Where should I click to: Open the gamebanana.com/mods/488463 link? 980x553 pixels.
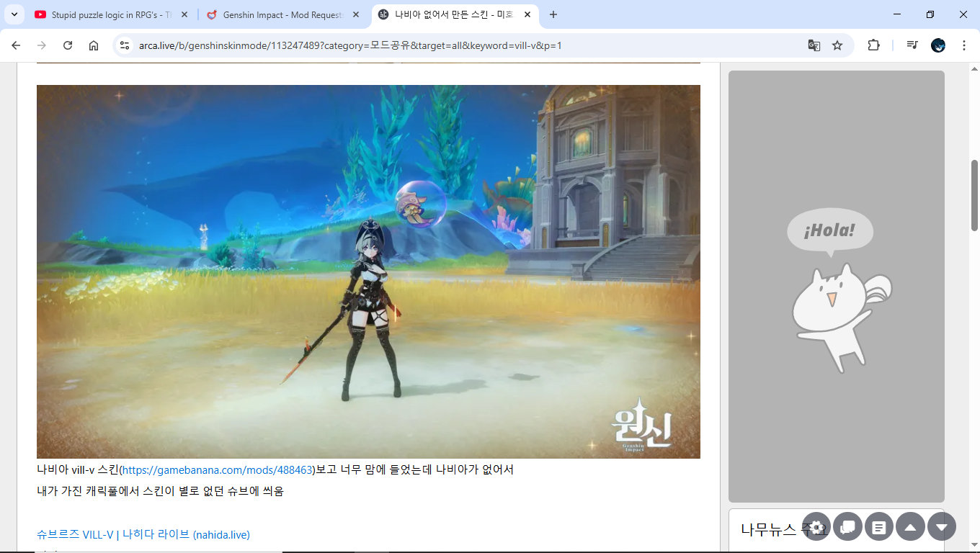point(218,470)
